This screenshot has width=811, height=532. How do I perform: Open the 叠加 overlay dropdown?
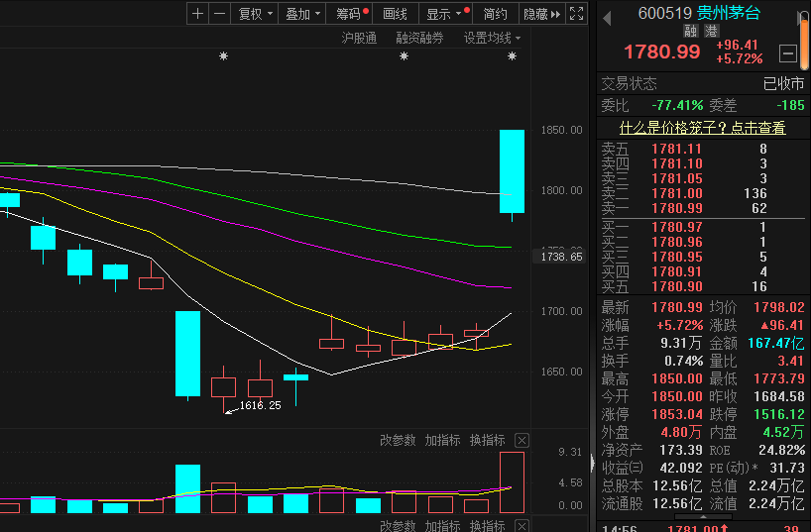click(x=302, y=14)
